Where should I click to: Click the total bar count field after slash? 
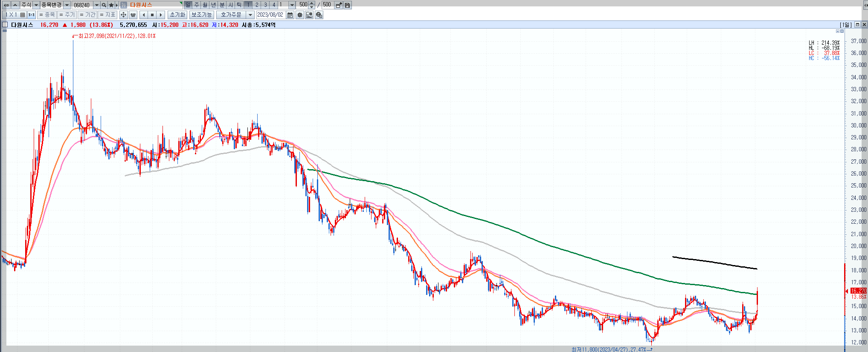coord(328,5)
